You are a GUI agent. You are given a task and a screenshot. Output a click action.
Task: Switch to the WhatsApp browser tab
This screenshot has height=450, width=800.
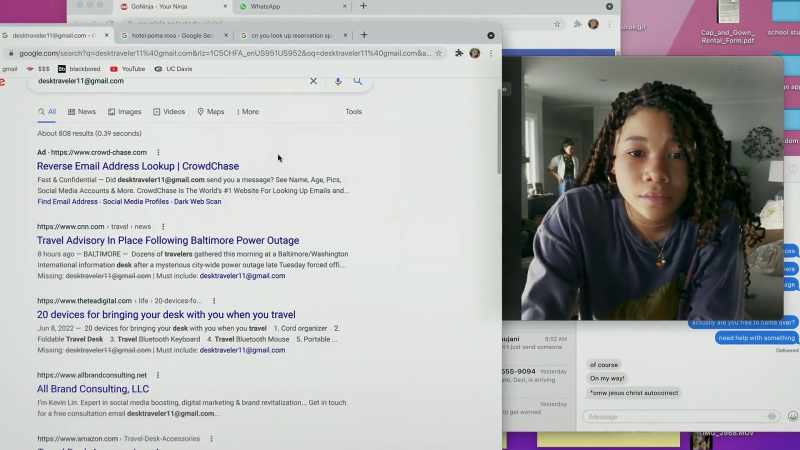[291, 6]
